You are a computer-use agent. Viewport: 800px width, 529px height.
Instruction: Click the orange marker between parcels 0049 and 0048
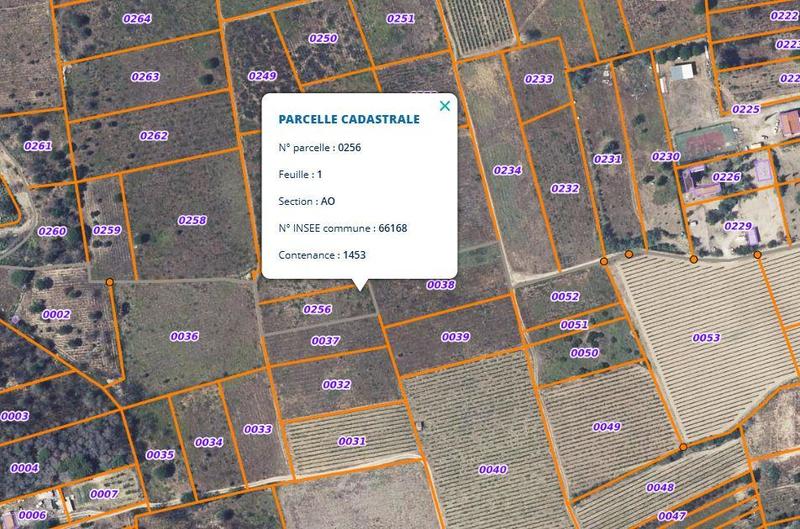[683, 447]
